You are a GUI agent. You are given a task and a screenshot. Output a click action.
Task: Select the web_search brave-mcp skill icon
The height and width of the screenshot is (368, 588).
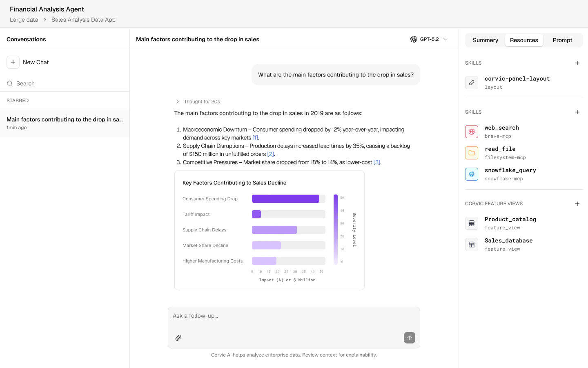pos(472,132)
